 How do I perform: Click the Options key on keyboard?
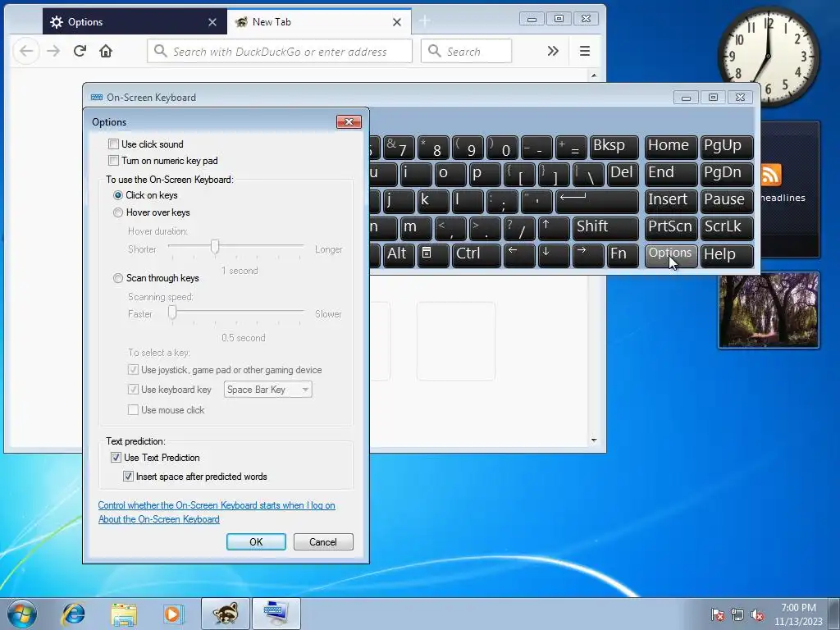[x=671, y=255]
